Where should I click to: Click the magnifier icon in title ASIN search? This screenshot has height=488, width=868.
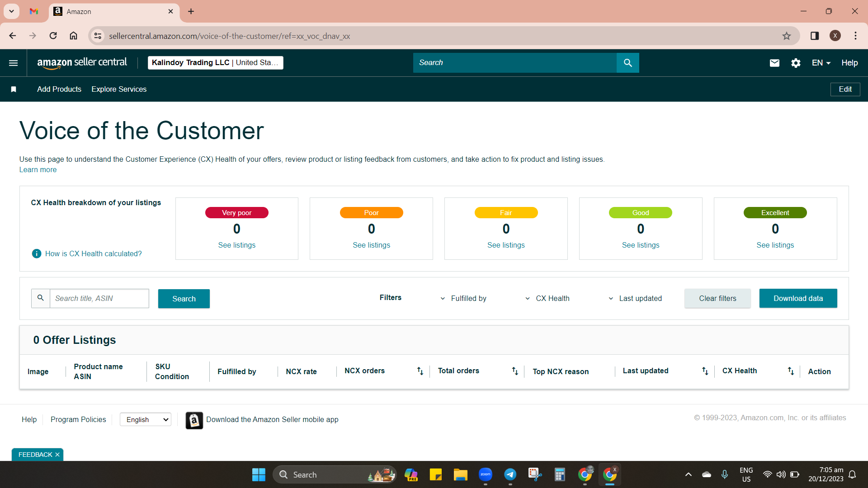click(41, 298)
